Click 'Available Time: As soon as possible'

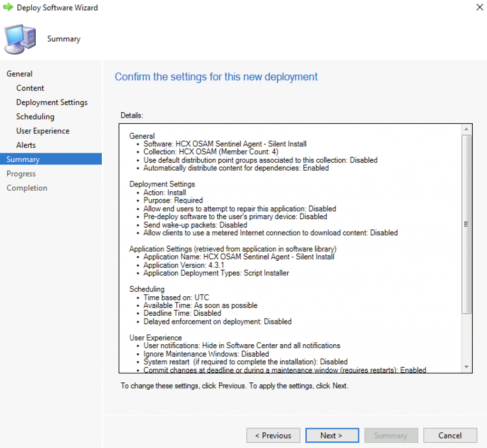200,305
